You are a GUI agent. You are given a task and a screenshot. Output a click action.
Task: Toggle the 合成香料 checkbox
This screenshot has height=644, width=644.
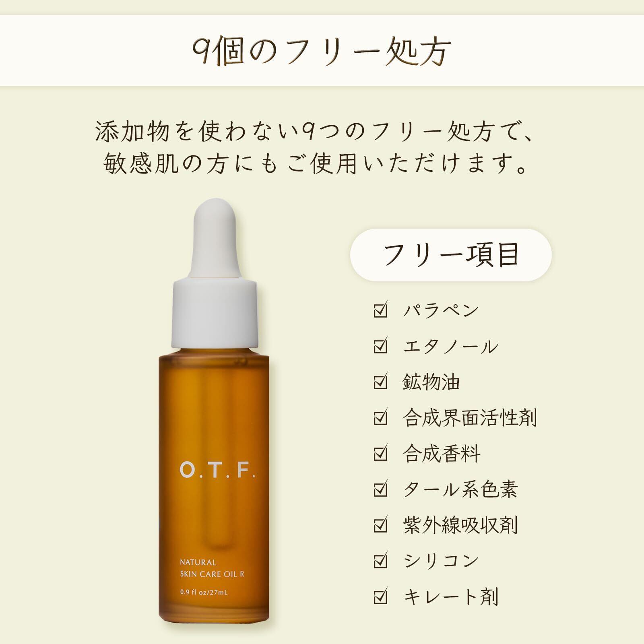click(x=381, y=453)
